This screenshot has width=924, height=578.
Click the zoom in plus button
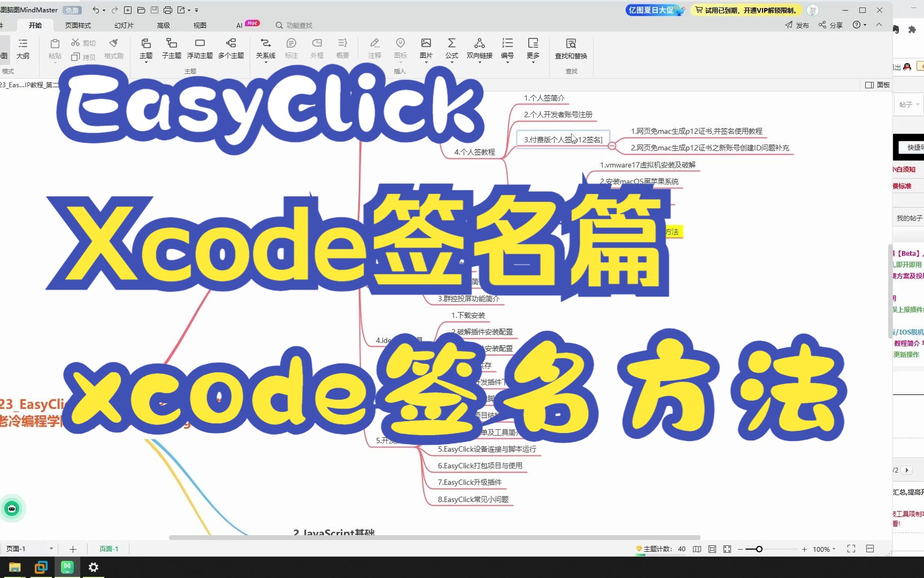804,549
